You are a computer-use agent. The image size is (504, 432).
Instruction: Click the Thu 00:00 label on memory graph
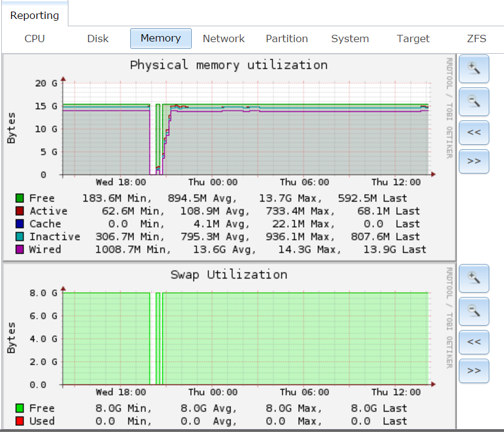(213, 182)
